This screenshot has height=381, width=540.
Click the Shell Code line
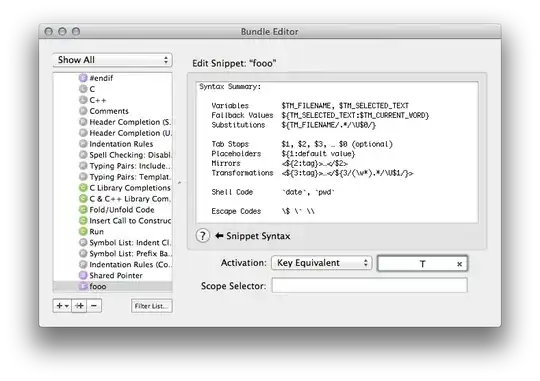coord(273,192)
